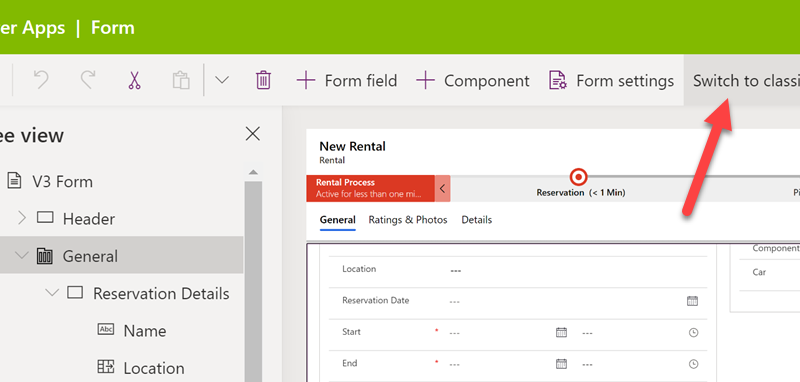
Task: Open the End date calendar icon
Action: [x=561, y=364]
